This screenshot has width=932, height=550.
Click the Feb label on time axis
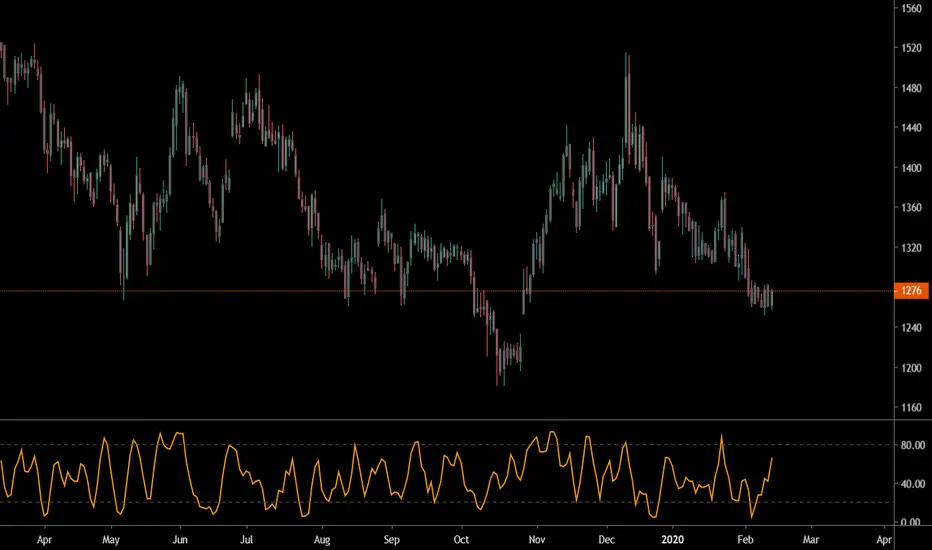745,540
